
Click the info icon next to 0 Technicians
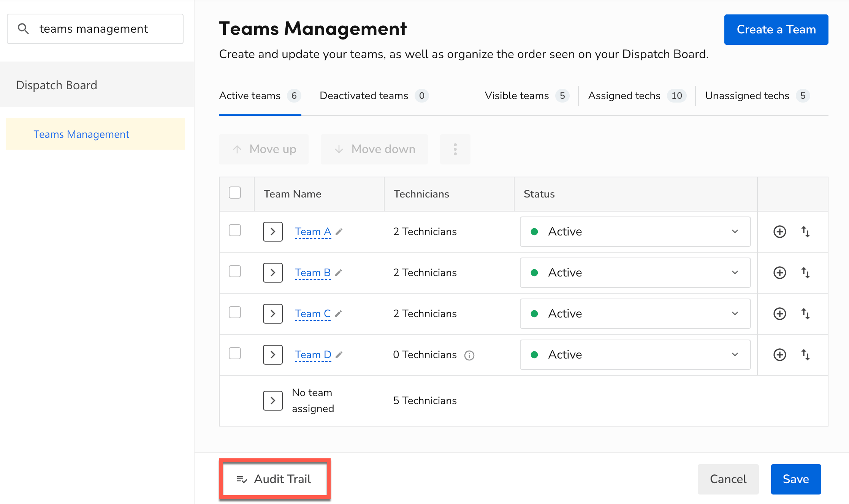pyautogui.click(x=470, y=355)
